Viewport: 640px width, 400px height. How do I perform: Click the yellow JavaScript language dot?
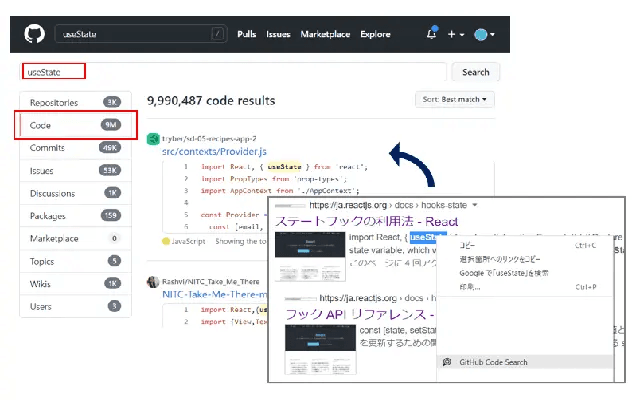coord(166,241)
